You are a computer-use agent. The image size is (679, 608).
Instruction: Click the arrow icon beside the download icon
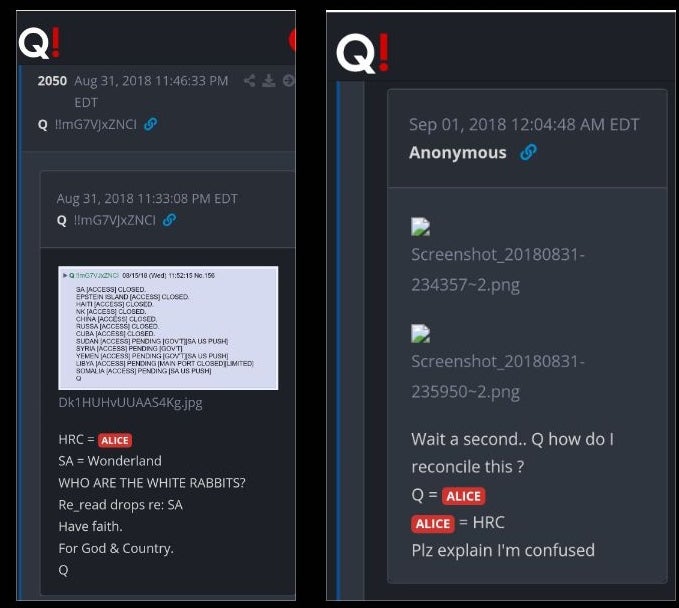point(288,81)
